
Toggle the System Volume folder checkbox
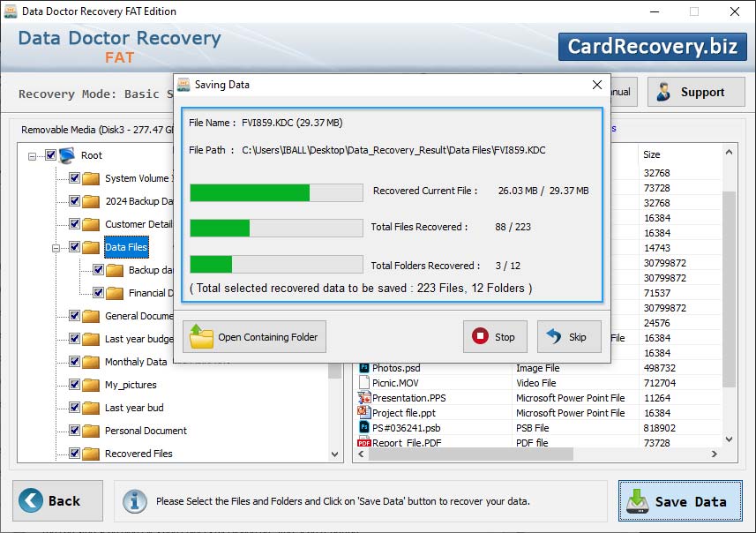[74, 177]
